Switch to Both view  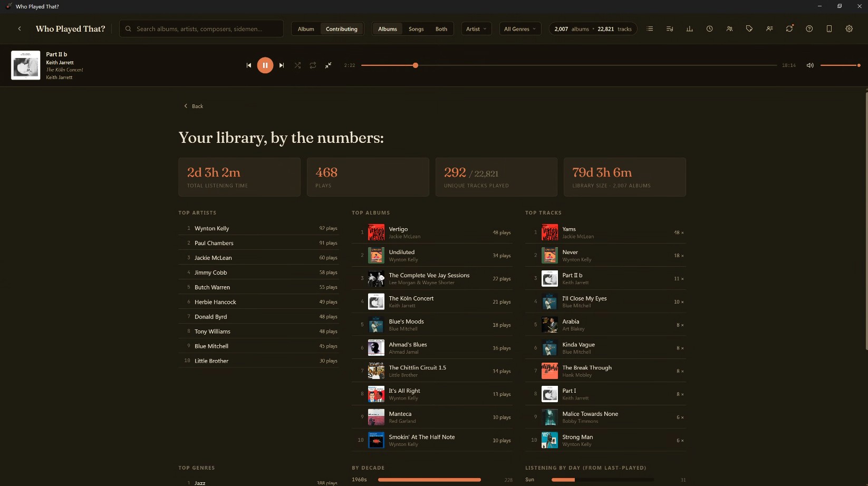pyautogui.click(x=441, y=29)
